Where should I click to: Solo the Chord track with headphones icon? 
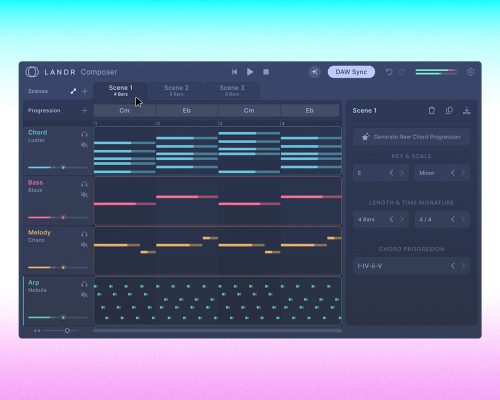click(84, 134)
